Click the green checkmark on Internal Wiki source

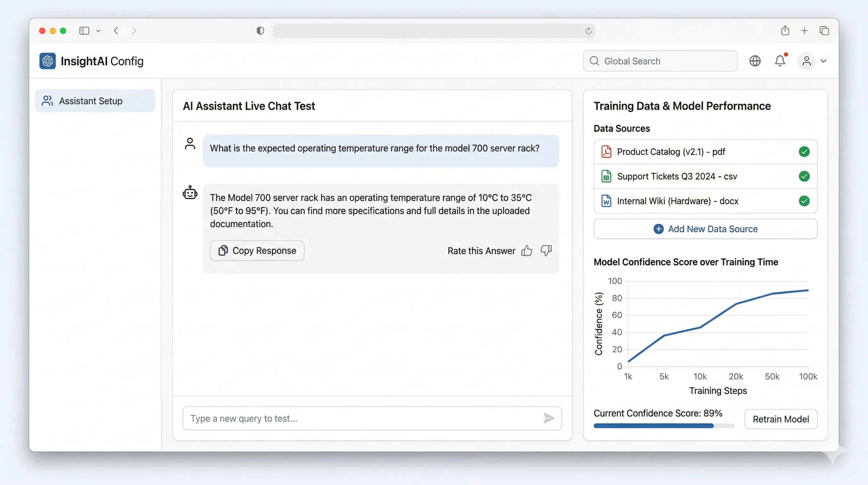[x=804, y=201]
